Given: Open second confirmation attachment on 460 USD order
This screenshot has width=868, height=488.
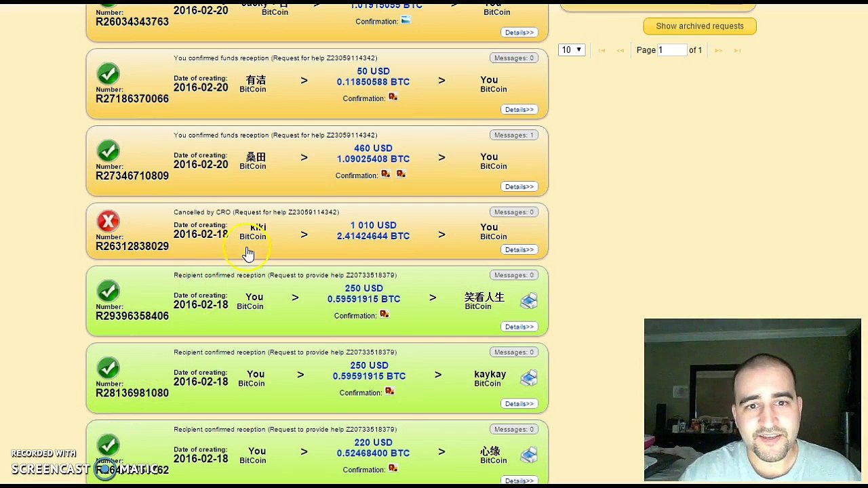Looking at the screenshot, I should (x=401, y=174).
